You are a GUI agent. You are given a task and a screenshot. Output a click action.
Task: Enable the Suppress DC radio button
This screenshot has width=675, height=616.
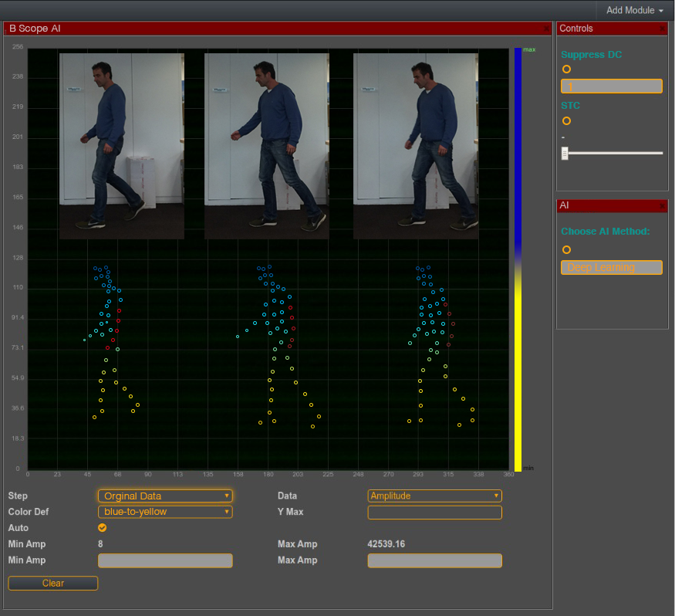(x=566, y=69)
